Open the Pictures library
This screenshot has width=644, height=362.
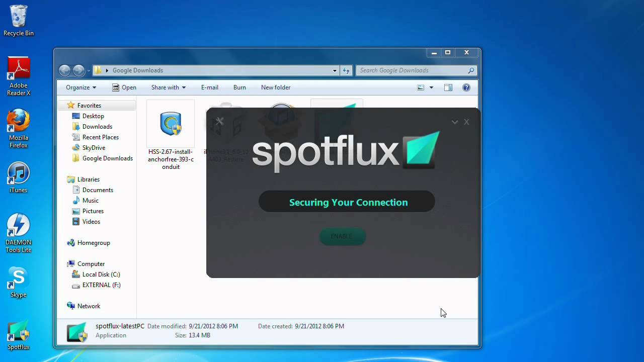click(93, 211)
